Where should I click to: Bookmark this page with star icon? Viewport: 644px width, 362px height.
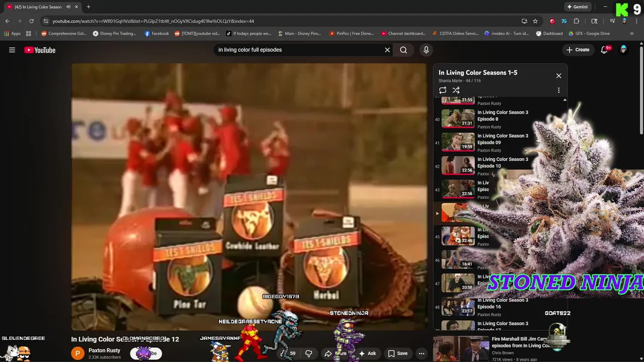535,21
